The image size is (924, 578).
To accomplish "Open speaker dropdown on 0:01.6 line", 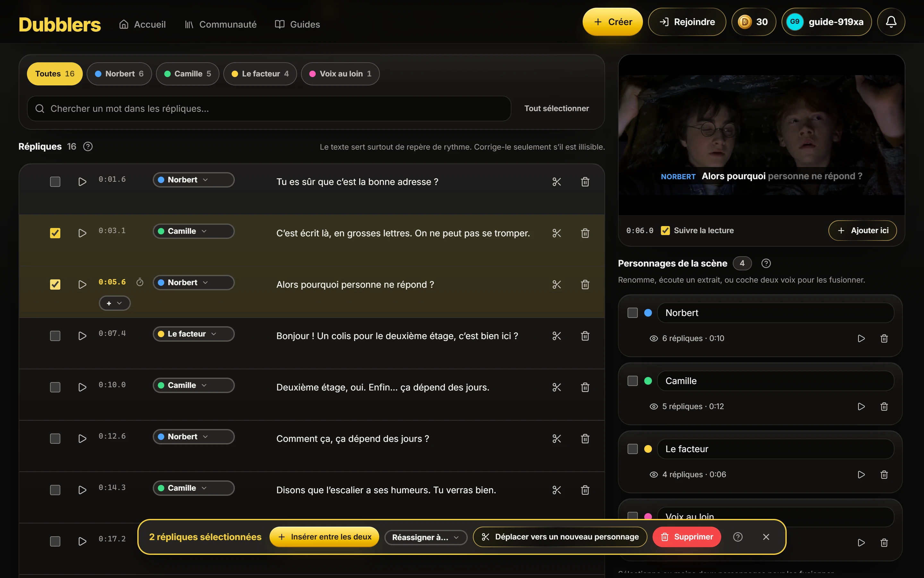I will pos(193,180).
